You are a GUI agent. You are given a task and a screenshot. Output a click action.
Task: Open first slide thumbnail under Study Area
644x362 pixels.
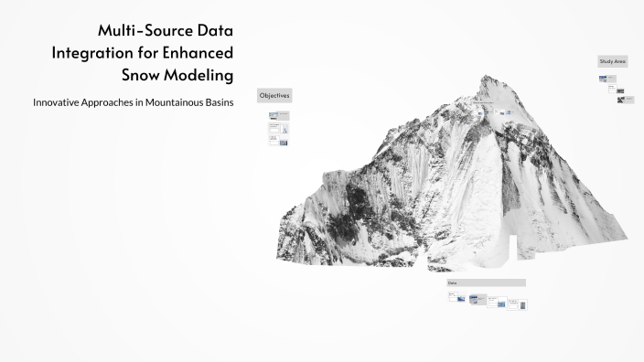607,79
